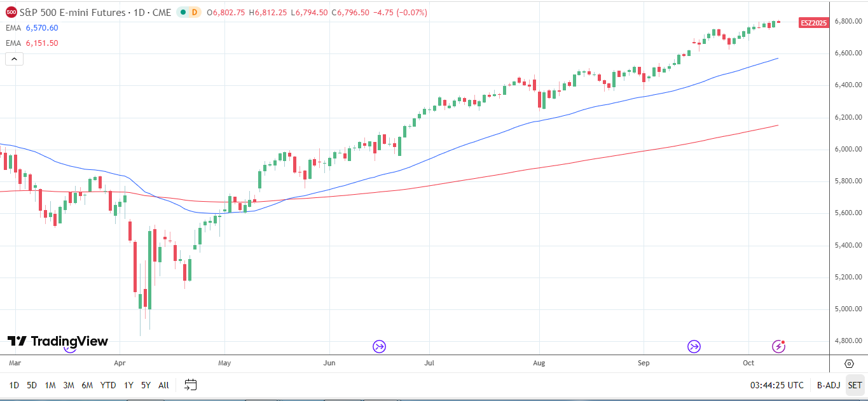Image resolution: width=868 pixels, height=401 pixels.
Task: Click the green market status dot
Action: click(183, 12)
